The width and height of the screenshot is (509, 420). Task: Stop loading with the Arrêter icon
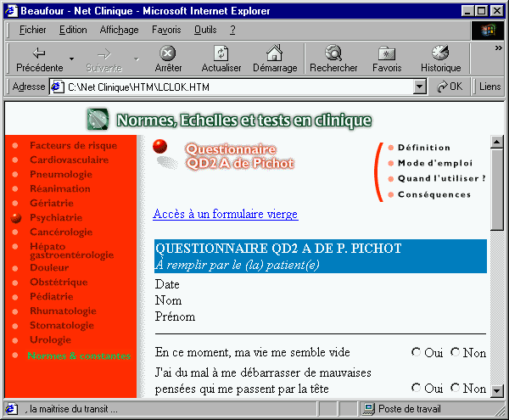pos(168,59)
